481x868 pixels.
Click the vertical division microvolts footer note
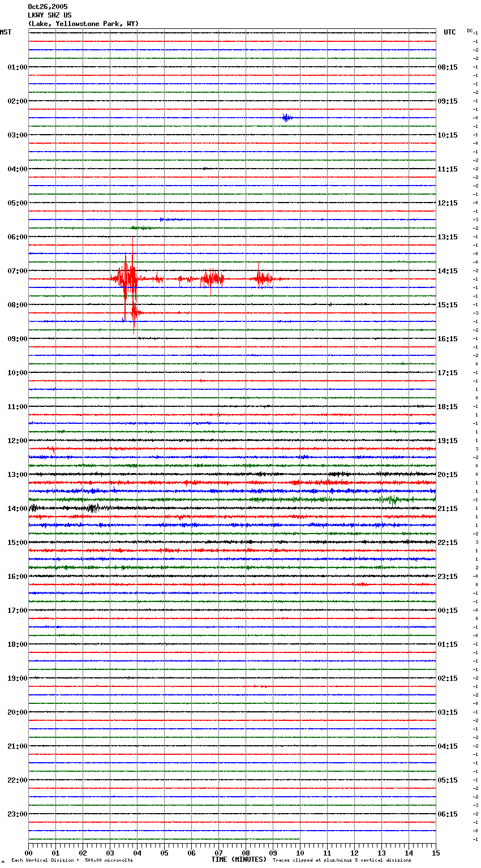(72, 861)
